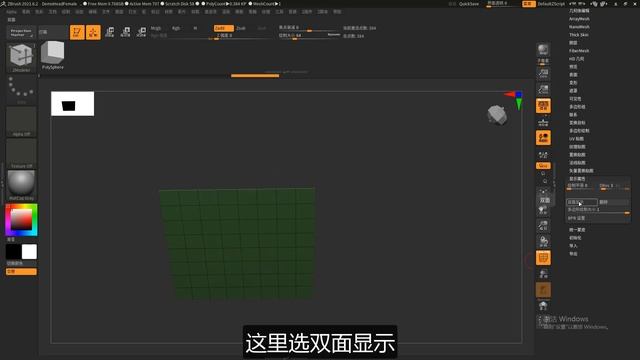The image size is (640, 360).
Task: Click the QuickSave button
Action: [469, 4]
